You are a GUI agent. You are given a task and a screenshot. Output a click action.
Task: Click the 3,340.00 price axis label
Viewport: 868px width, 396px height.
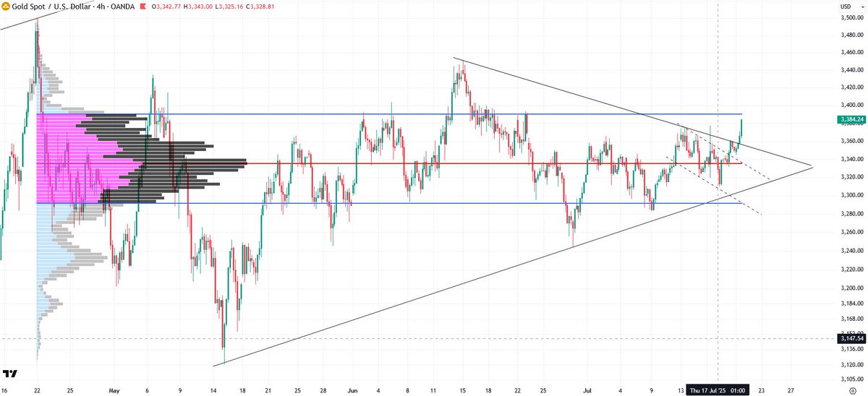(851, 159)
